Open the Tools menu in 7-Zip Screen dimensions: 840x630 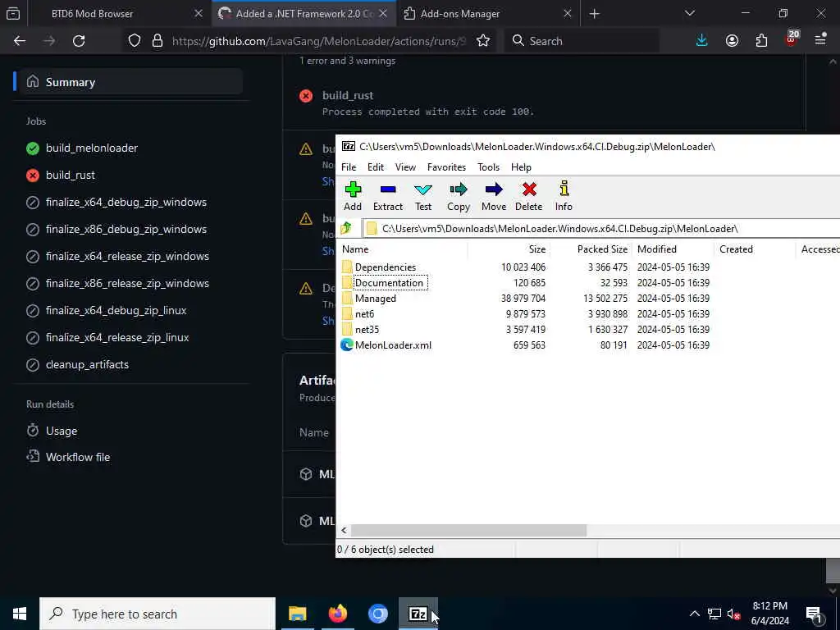[x=489, y=167]
